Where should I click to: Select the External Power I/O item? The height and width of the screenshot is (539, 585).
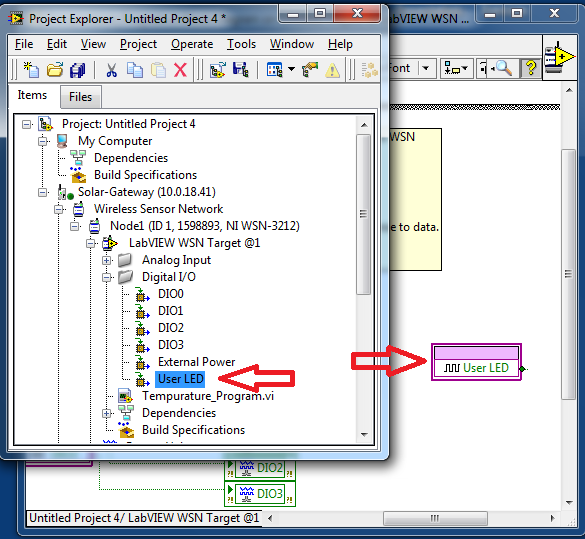point(196,362)
